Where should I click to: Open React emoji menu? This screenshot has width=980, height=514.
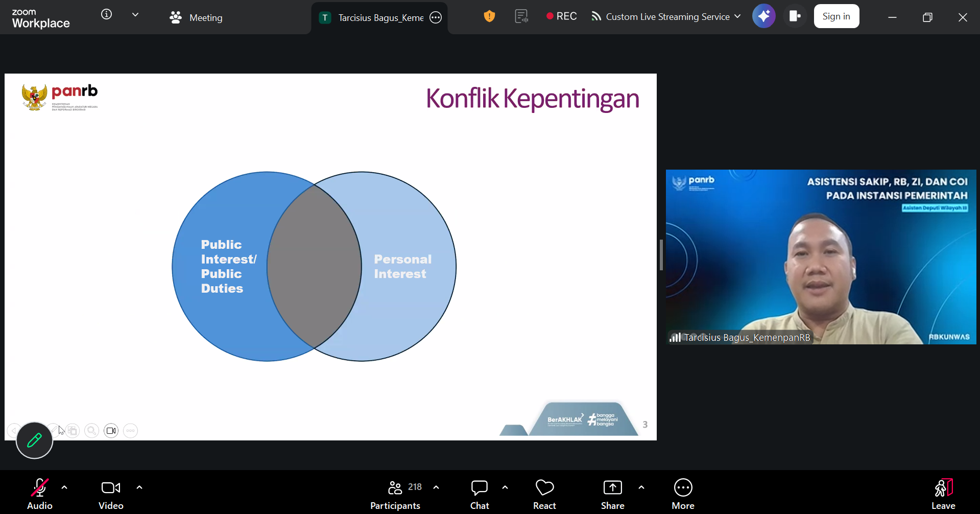[544, 494]
